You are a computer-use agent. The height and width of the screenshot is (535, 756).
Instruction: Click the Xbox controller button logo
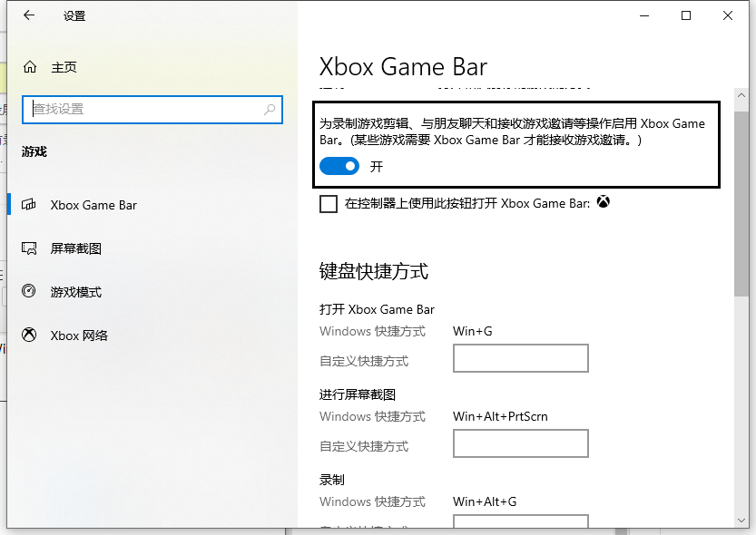tap(604, 202)
